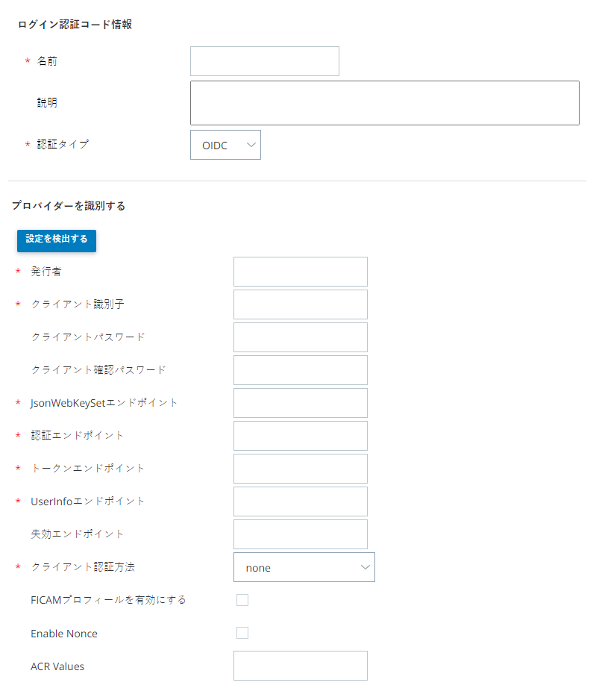
Task: Click the クライアント識別子 input box
Action: 300,304
